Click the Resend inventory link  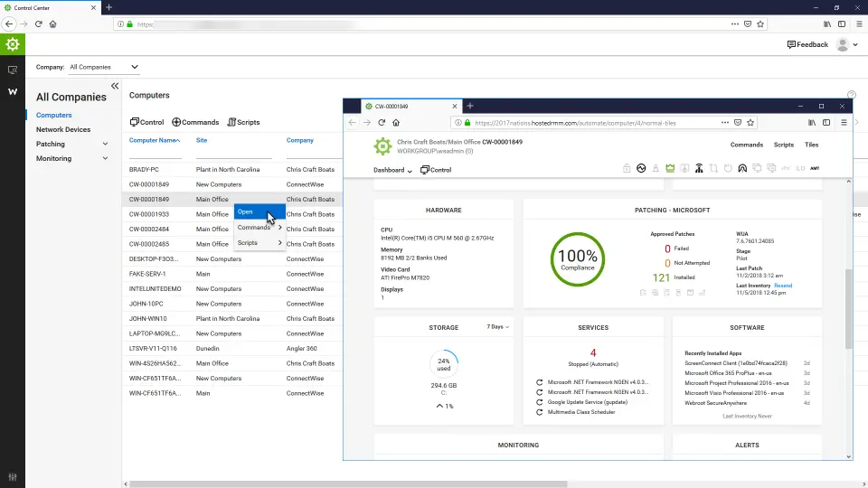(x=783, y=286)
